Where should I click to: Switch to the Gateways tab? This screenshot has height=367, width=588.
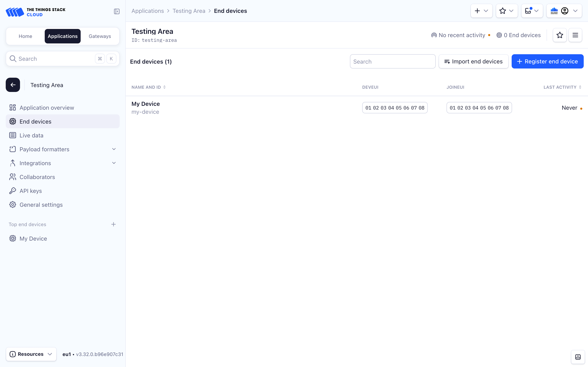[x=100, y=36]
